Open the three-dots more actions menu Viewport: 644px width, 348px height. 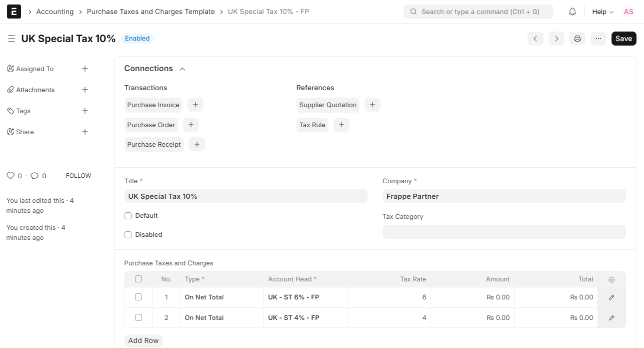click(x=598, y=39)
